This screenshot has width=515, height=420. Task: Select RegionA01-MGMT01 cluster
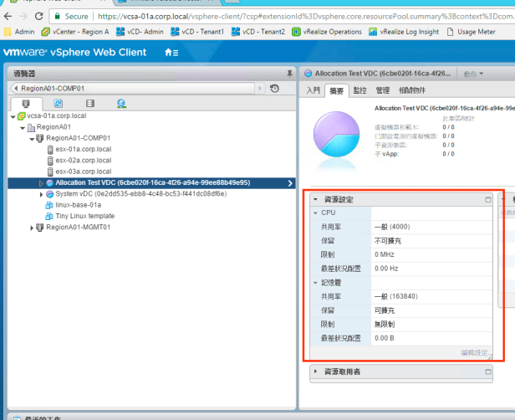tap(79, 227)
